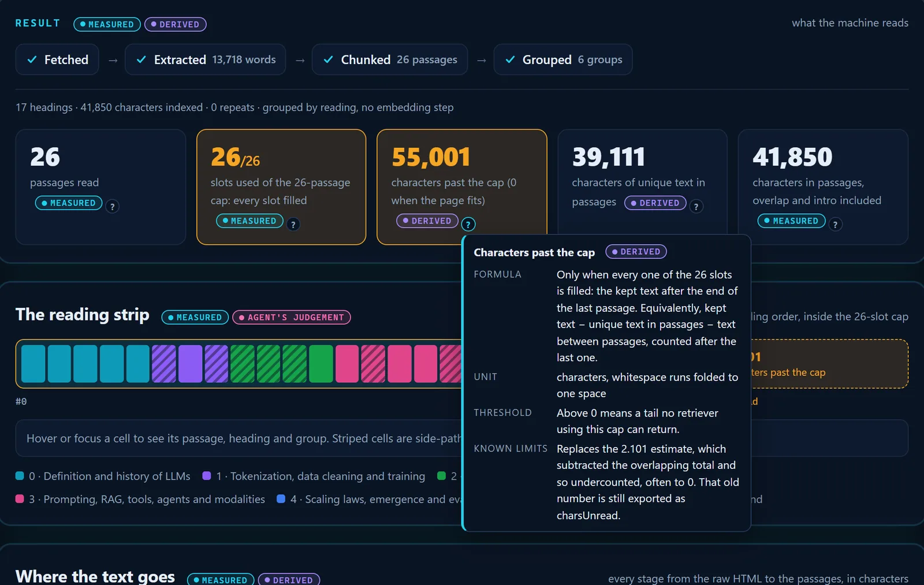
Task: Click the Fetched step checkmark chip
Action: tap(57, 59)
